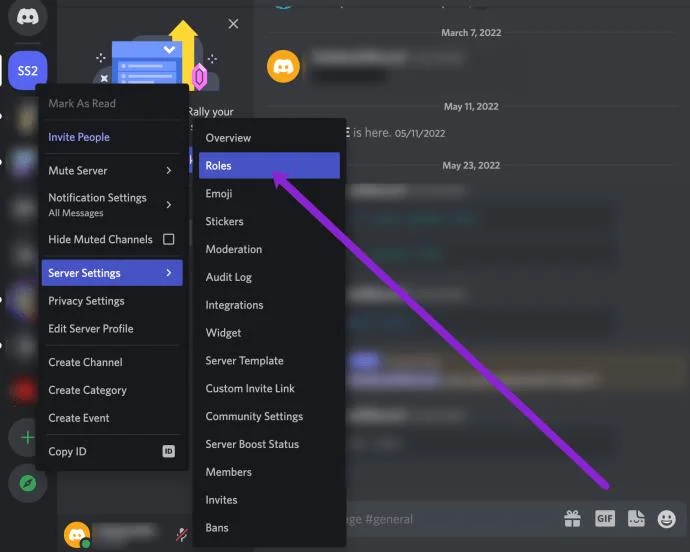Image resolution: width=690 pixels, height=552 pixels.
Task: Select Edit Server Profile
Action: pyautogui.click(x=112, y=328)
